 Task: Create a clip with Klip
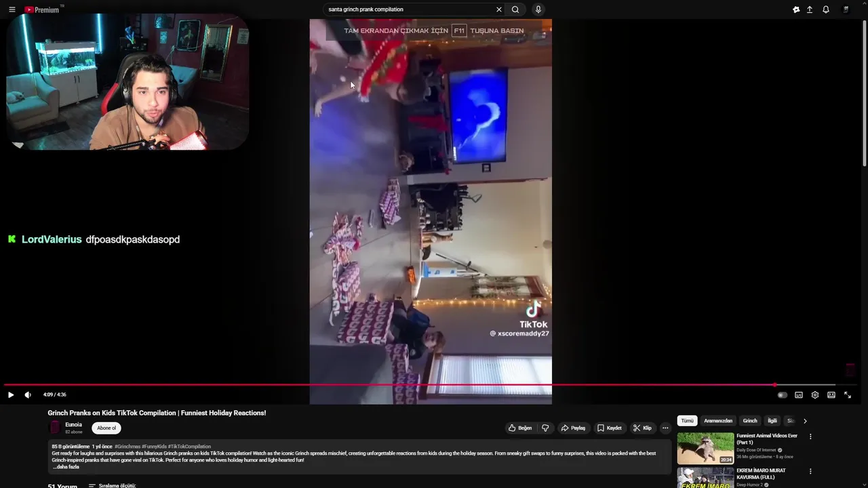(642, 428)
